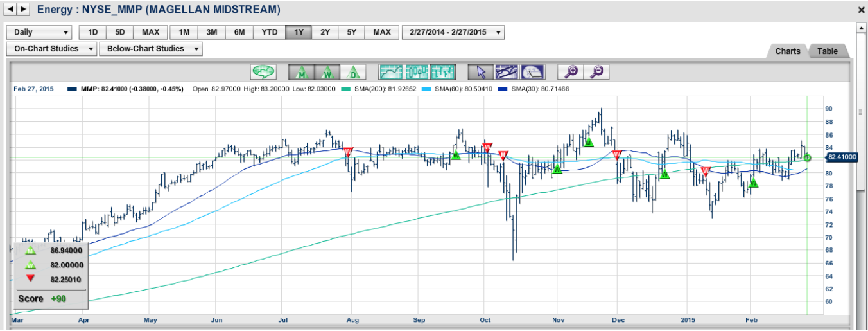Screen dimensions: 868x331
Task: Open the time and data list tool
Action: pos(532,72)
